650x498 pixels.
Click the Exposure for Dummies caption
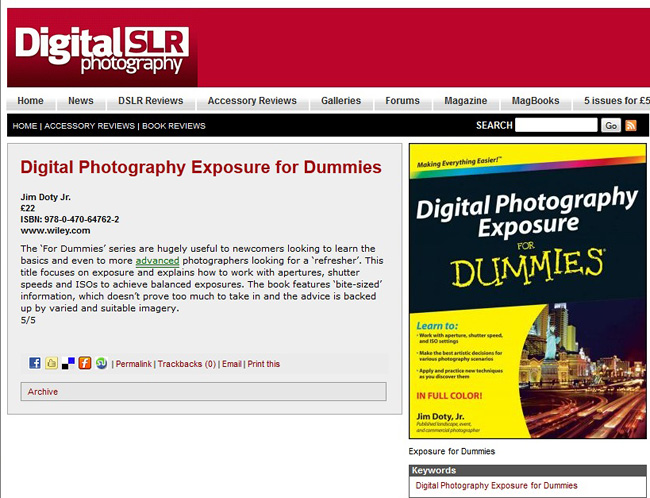(451, 451)
